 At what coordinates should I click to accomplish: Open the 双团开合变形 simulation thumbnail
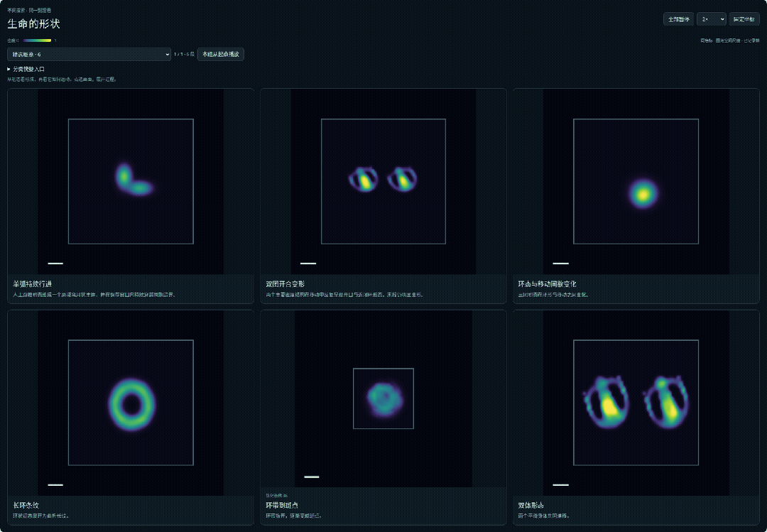(x=383, y=181)
